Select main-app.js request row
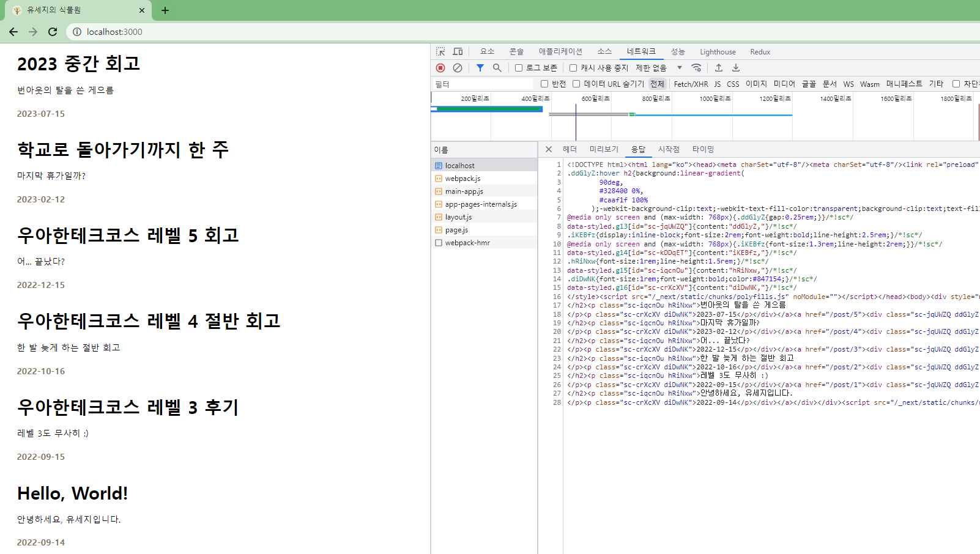The image size is (980, 554). pos(484,191)
